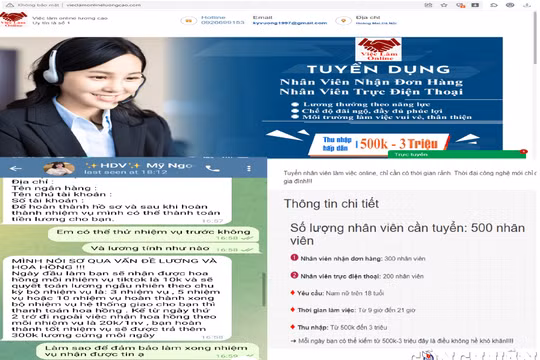Click the red dot on the Trực tuyến bar
Screen dimensions: 540x360
(523, 151)
